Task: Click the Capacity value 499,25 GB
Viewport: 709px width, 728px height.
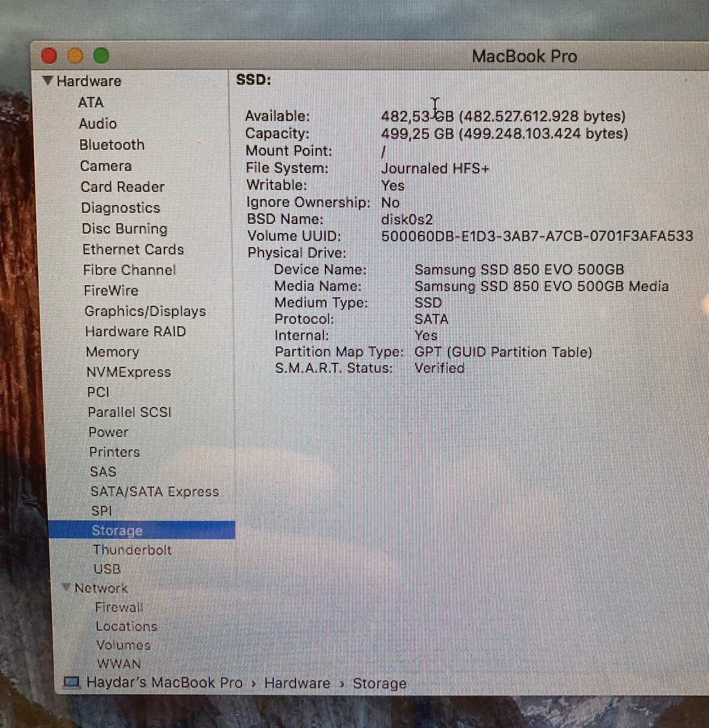Action: click(x=418, y=133)
